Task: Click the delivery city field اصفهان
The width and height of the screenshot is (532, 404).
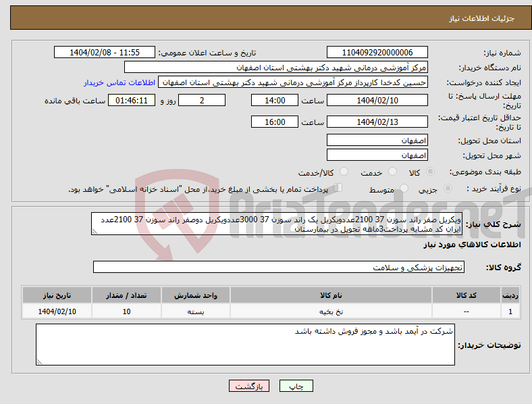Action: 377,155
